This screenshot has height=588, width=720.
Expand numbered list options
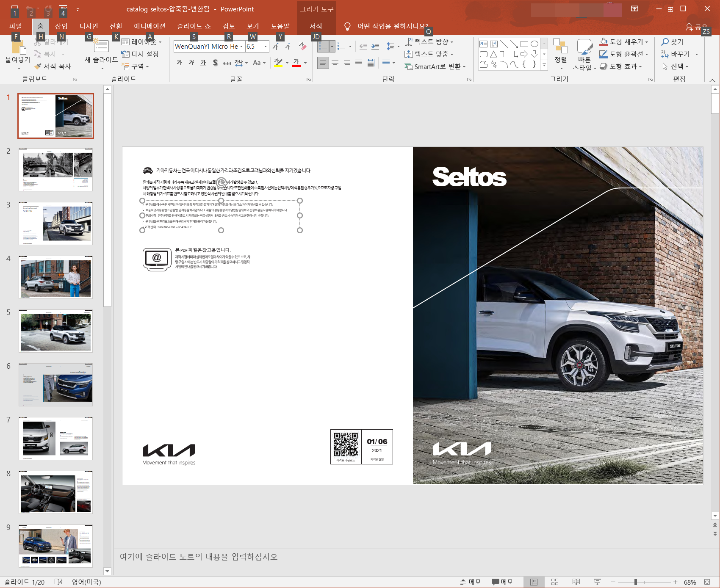[350, 47]
